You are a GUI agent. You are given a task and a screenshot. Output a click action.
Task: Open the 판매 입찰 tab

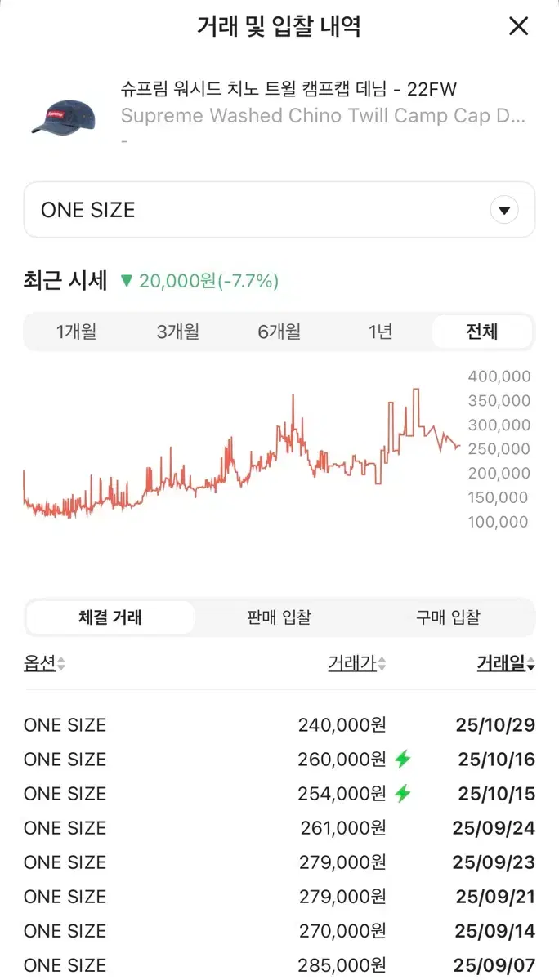[x=279, y=617]
